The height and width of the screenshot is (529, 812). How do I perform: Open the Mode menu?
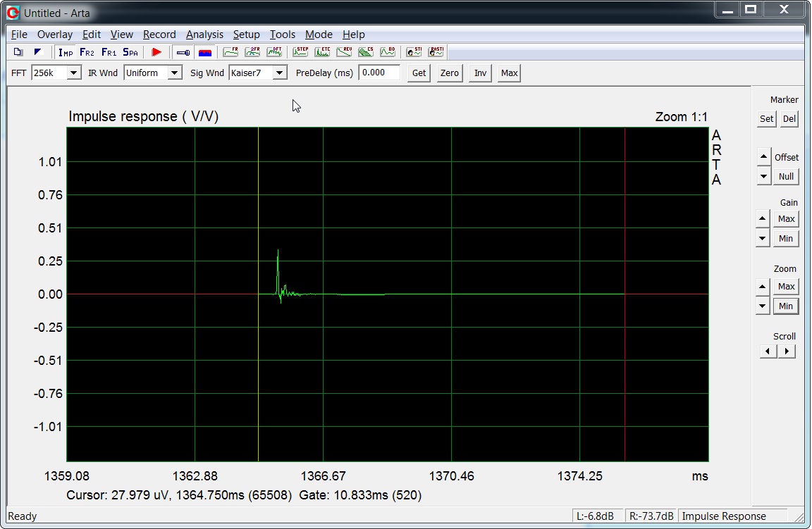click(319, 35)
